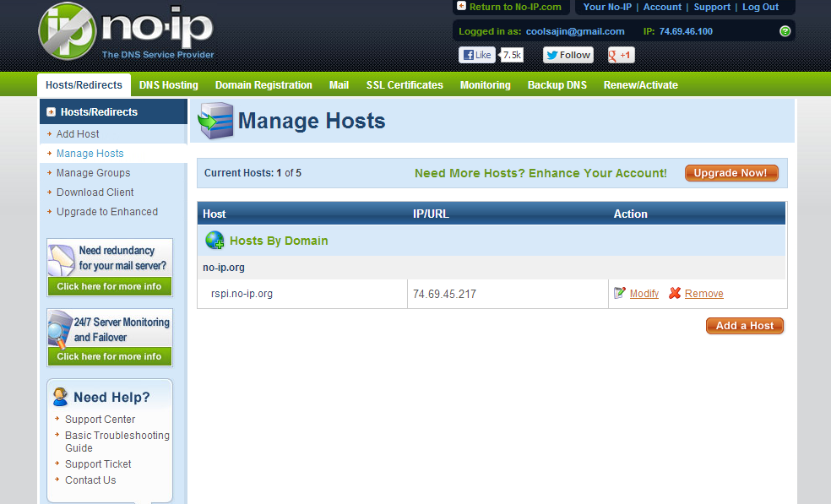Image resolution: width=831 pixels, height=504 pixels.
Task: Open the Domain Registration tab
Action: [263, 84]
